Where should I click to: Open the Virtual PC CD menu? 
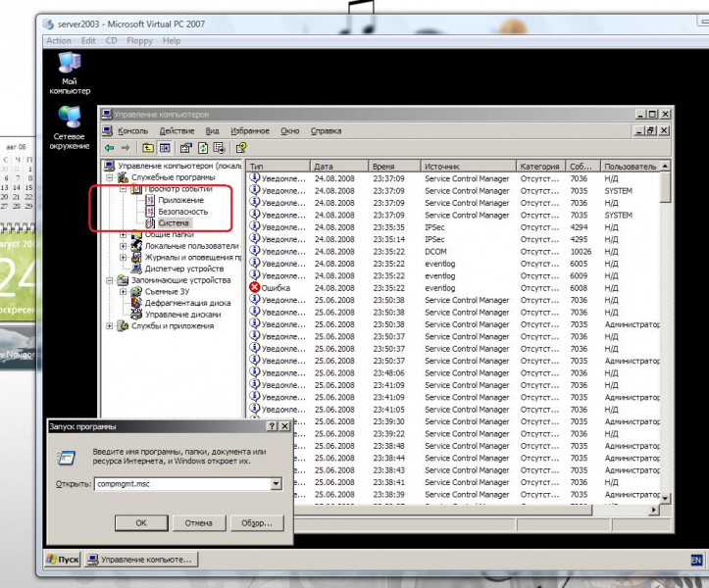(x=111, y=41)
